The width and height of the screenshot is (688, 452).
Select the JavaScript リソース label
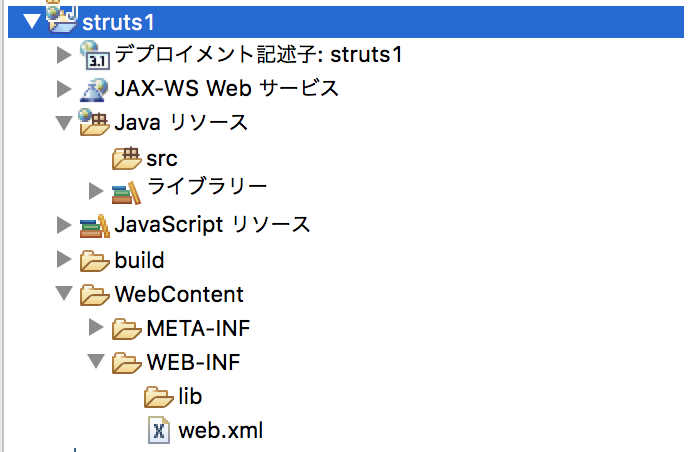[x=212, y=225]
